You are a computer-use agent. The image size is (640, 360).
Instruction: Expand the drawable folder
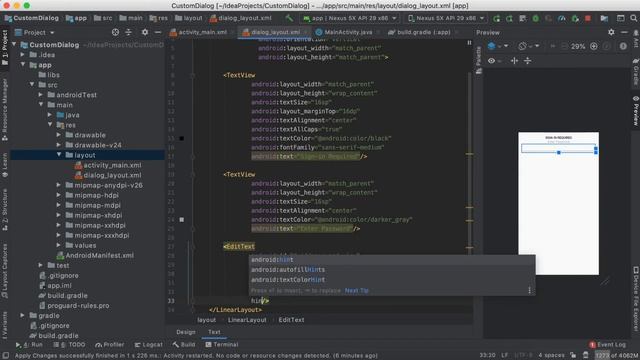click(x=59, y=135)
